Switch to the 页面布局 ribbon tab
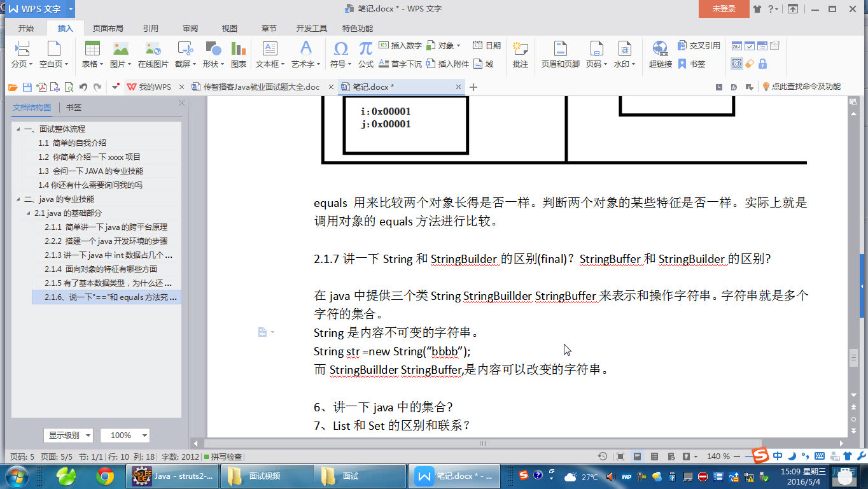The image size is (868, 489). [x=108, y=29]
